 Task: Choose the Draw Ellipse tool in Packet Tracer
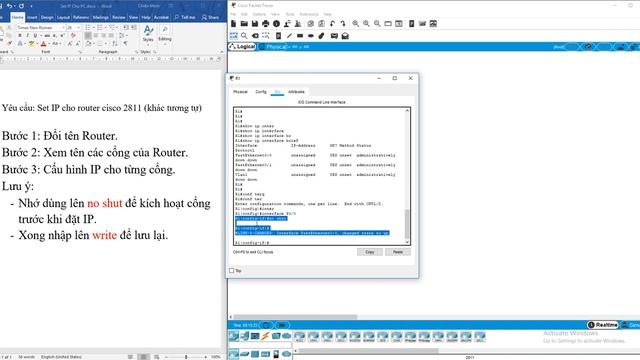click(311, 36)
